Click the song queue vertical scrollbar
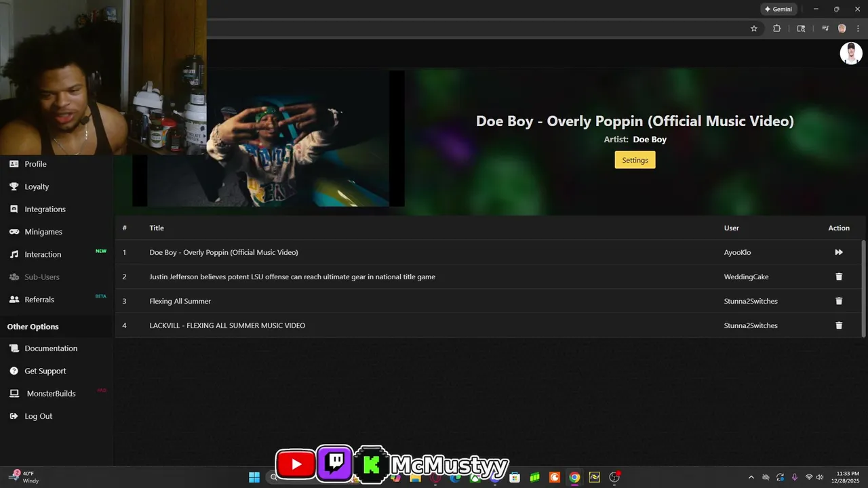This screenshot has width=868, height=488. [x=863, y=288]
